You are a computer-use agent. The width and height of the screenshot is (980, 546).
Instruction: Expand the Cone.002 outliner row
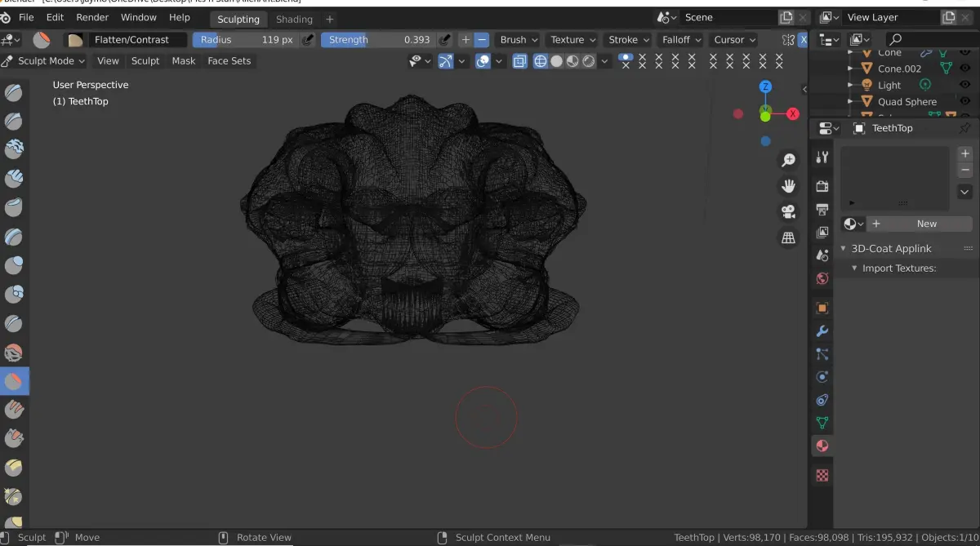[850, 69]
